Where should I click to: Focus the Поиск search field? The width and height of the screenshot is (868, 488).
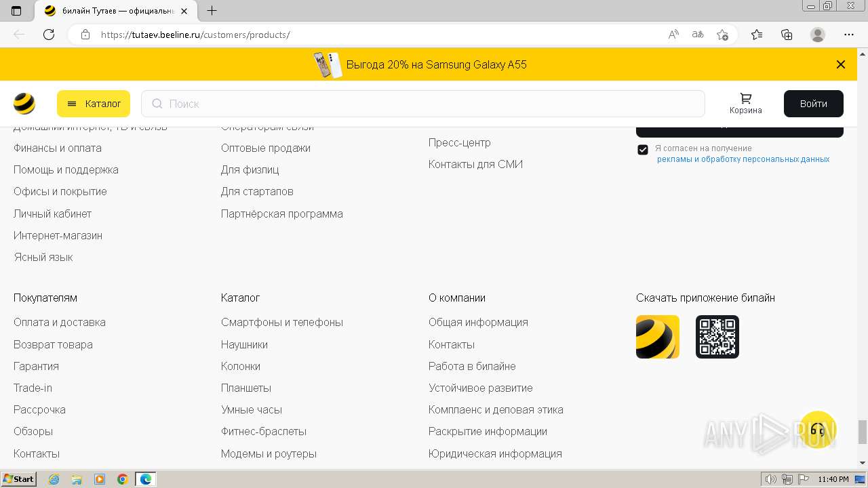(423, 104)
